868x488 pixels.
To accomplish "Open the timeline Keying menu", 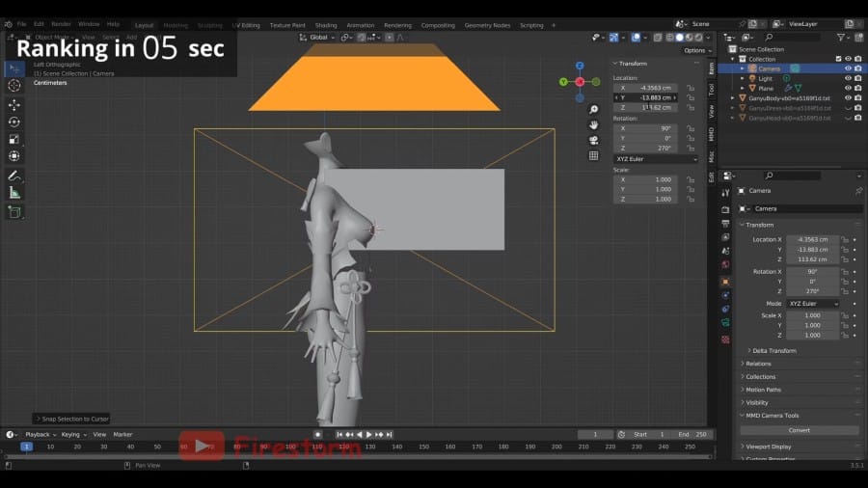I will 73,435.
